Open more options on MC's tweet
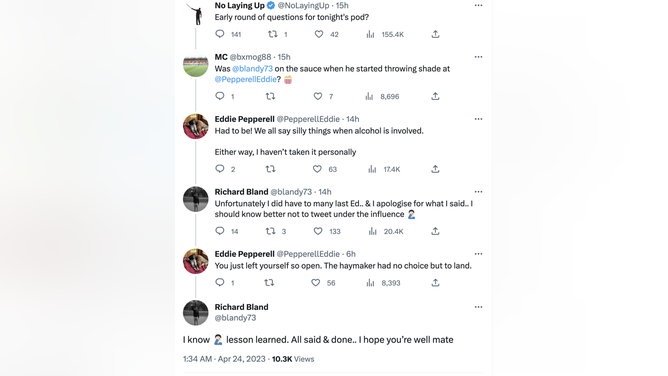This screenshot has height=376, width=668. [478, 57]
